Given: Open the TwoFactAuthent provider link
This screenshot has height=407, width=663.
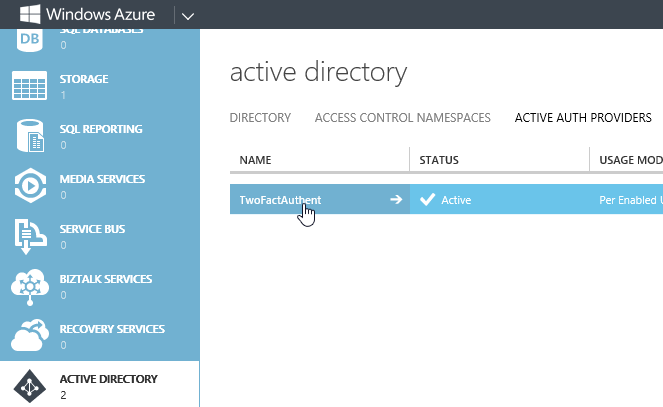Looking at the screenshot, I should click(x=280, y=200).
